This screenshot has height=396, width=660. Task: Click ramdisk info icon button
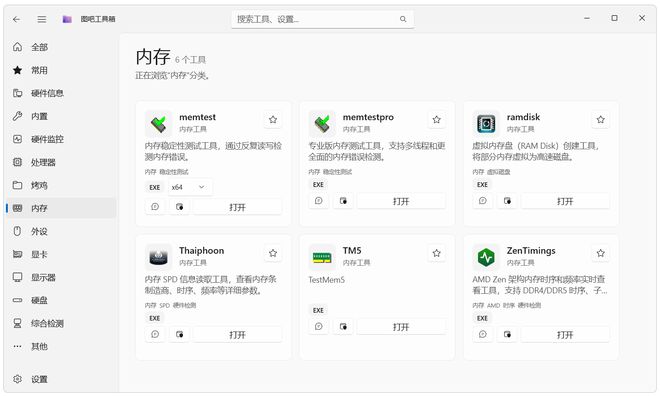pos(483,201)
